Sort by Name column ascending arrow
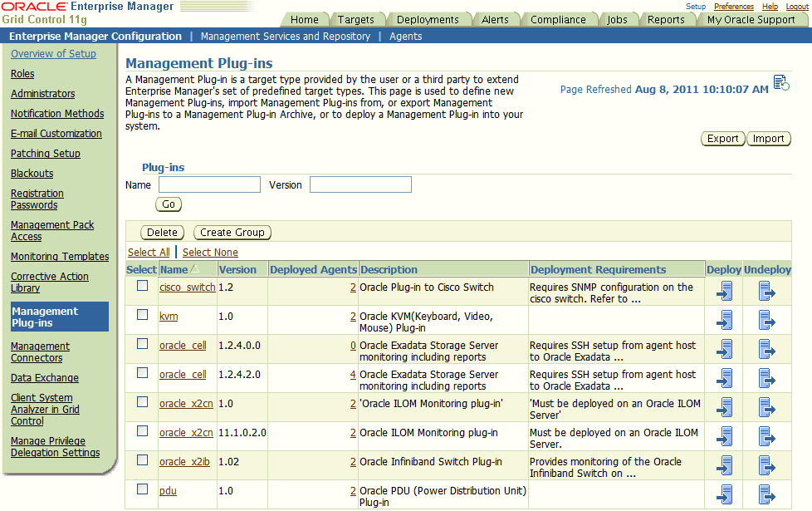This screenshot has width=812, height=511. 195,269
